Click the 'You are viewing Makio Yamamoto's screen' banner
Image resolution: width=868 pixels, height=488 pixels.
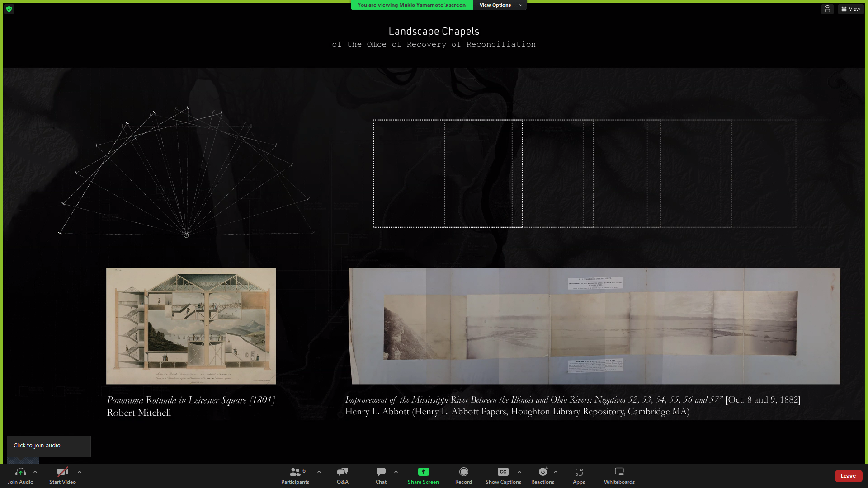click(x=411, y=5)
